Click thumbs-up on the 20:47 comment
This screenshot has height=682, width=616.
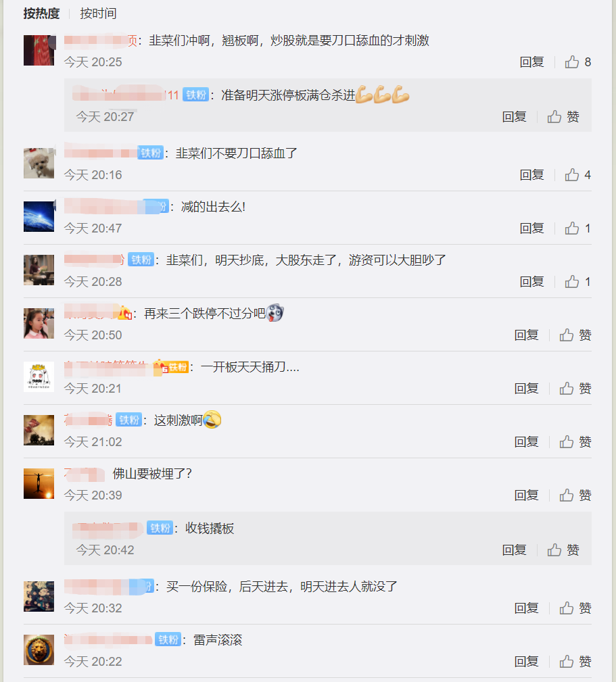click(x=577, y=228)
